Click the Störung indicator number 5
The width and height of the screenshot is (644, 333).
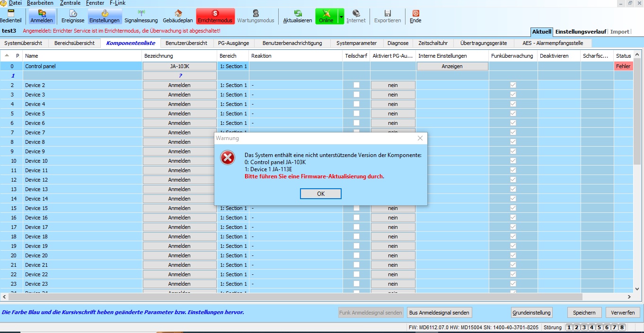(599, 327)
